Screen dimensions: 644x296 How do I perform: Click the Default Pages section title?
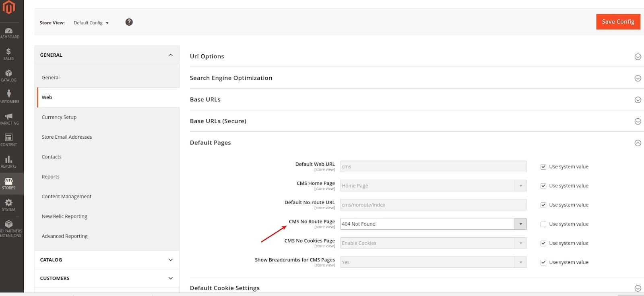(x=211, y=143)
